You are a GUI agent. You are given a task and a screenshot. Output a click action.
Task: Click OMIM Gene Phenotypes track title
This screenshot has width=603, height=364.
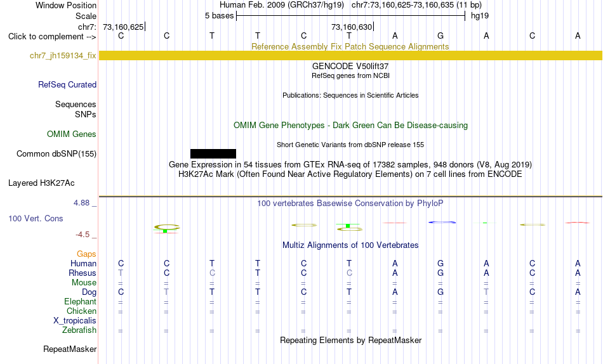click(350, 126)
